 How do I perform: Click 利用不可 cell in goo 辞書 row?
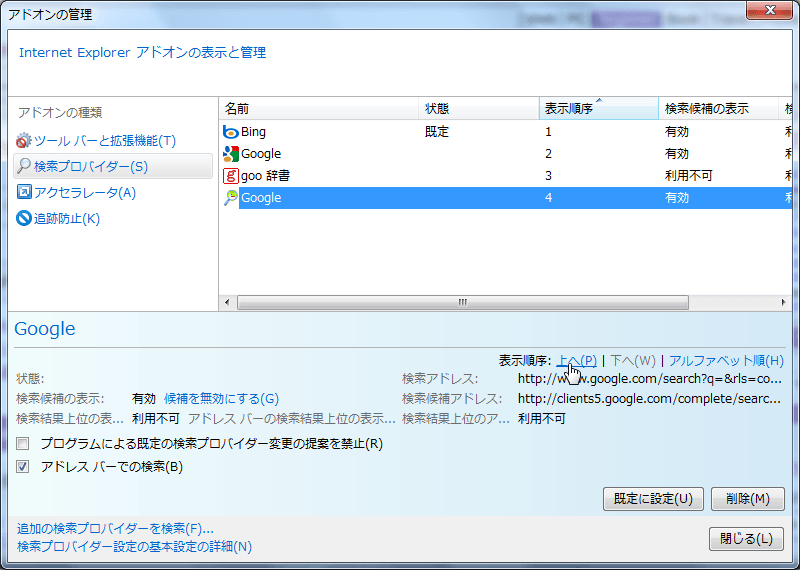(x=688, y=176)
